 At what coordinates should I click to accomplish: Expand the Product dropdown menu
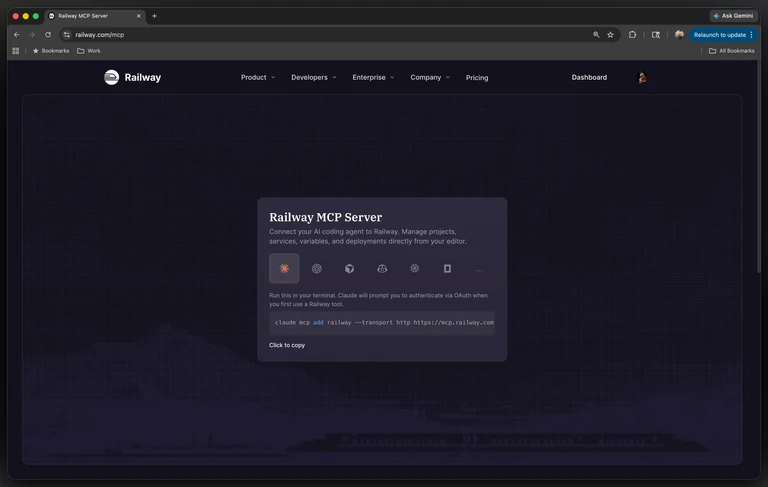pos(258,77)
